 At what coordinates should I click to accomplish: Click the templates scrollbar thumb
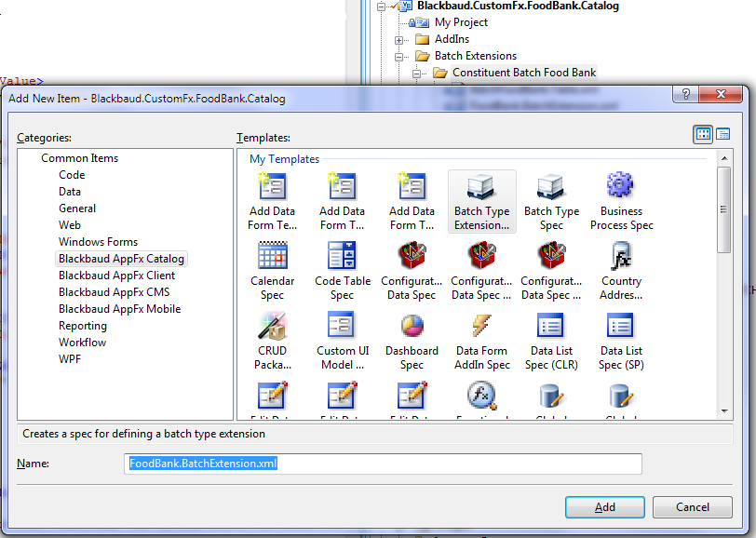click(x=723, y=209)
